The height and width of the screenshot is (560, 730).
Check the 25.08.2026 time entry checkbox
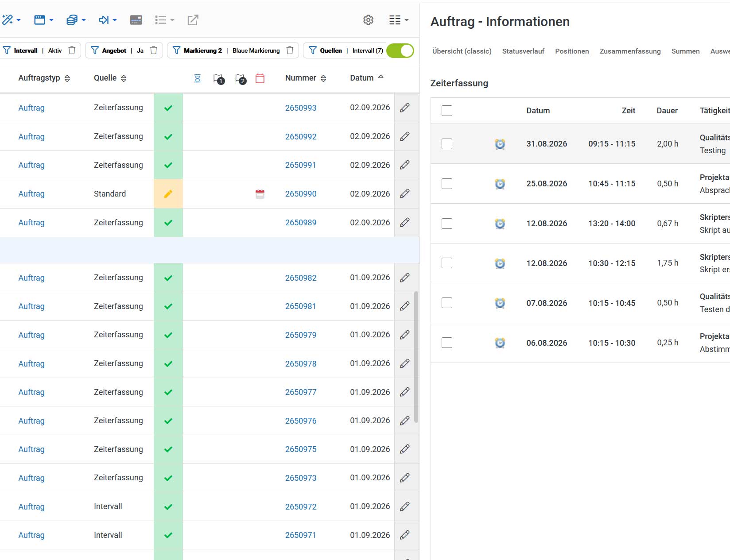[447, 184]
